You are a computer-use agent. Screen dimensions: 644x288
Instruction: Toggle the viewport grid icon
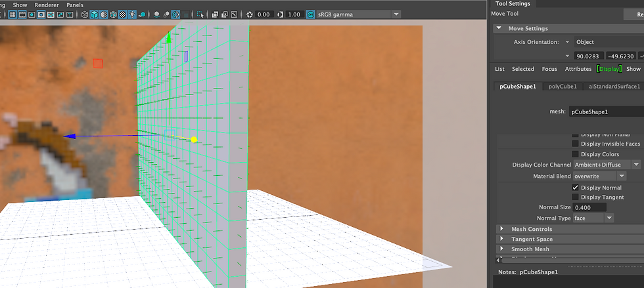(x=12, y=14)
